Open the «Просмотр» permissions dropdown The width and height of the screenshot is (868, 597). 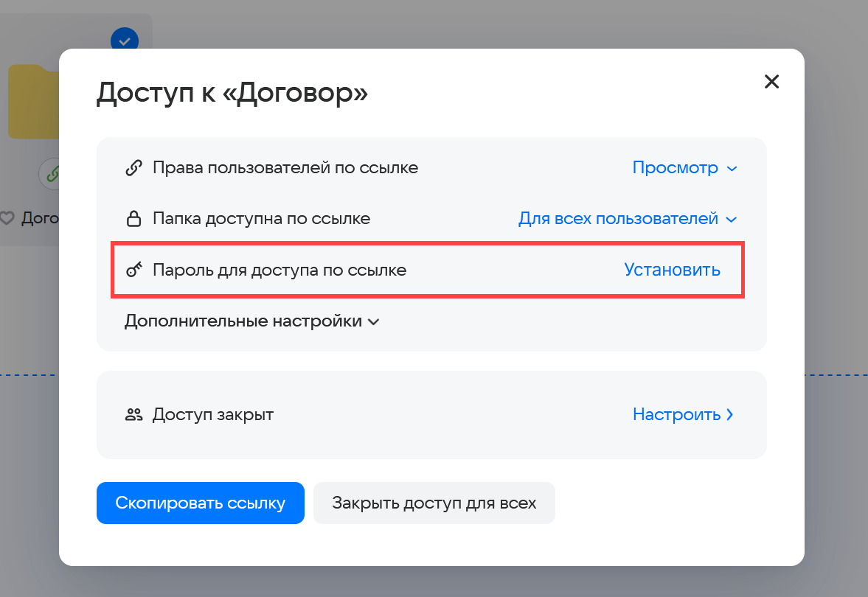pos(684,168)
